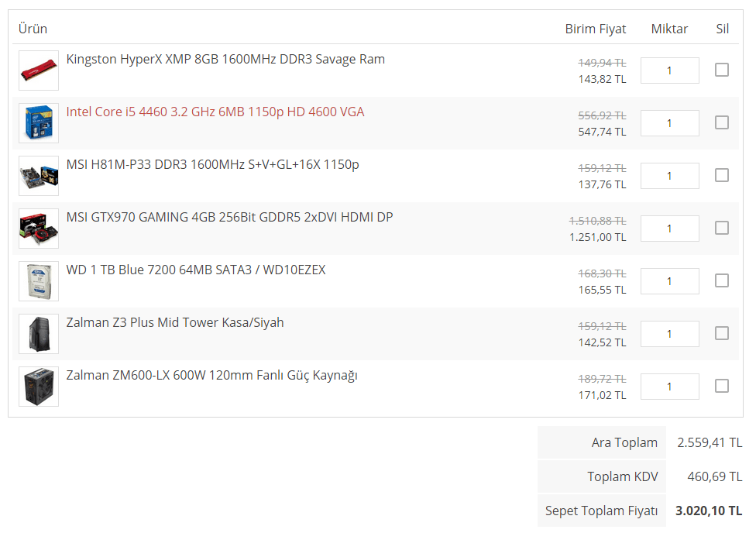Image resolution: width=756 pixels, height=533 pixels.
Task: Check the Sil box for MSI GTX970
Action: (x=722, y=228)
